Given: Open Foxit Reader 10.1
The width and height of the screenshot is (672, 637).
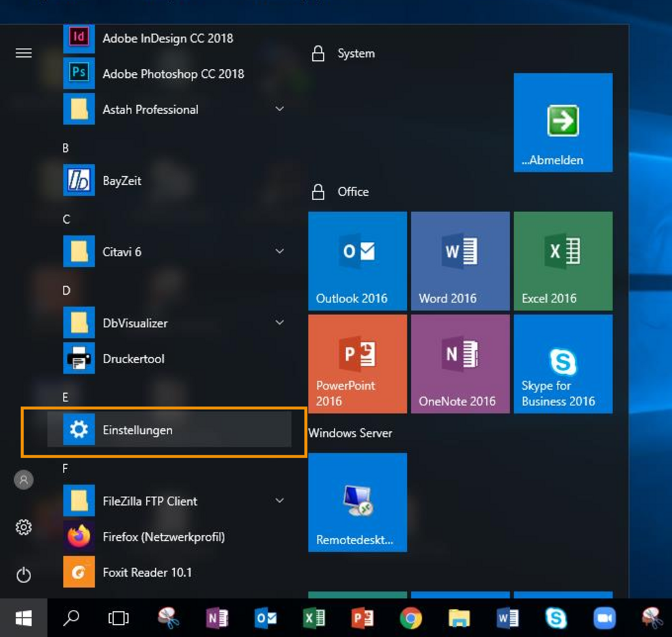Looking at the screenshot, I should [169, 572].
